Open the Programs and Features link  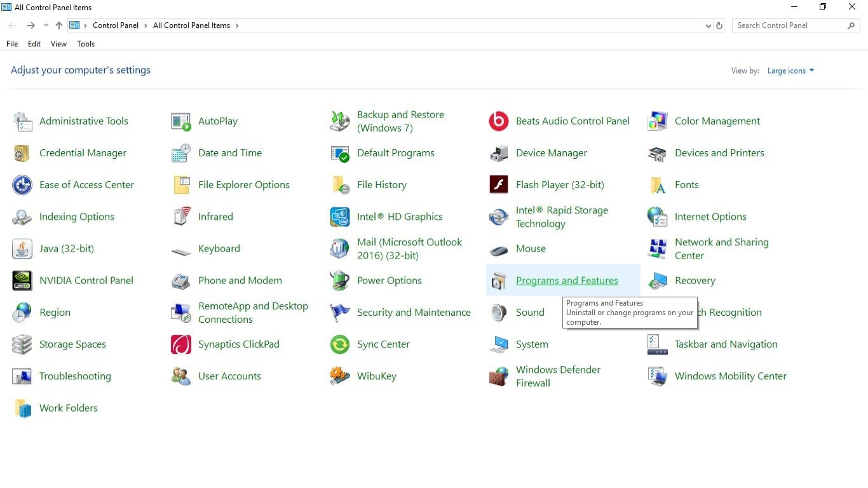click(567, 280)
